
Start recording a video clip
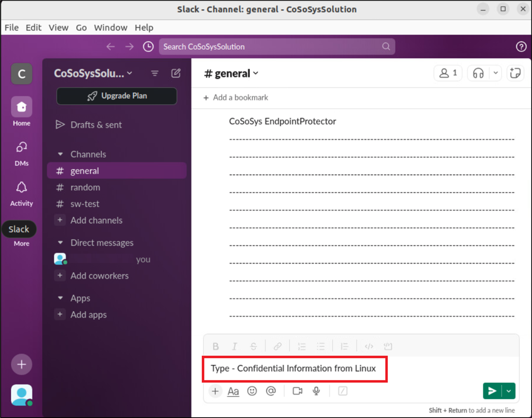tap(297, 391)
